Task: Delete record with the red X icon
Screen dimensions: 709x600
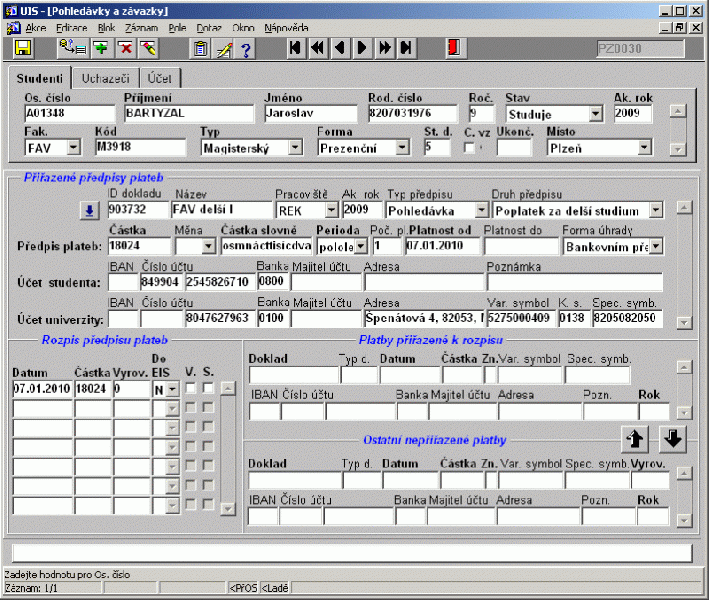Action: click(x=125, y=48)
